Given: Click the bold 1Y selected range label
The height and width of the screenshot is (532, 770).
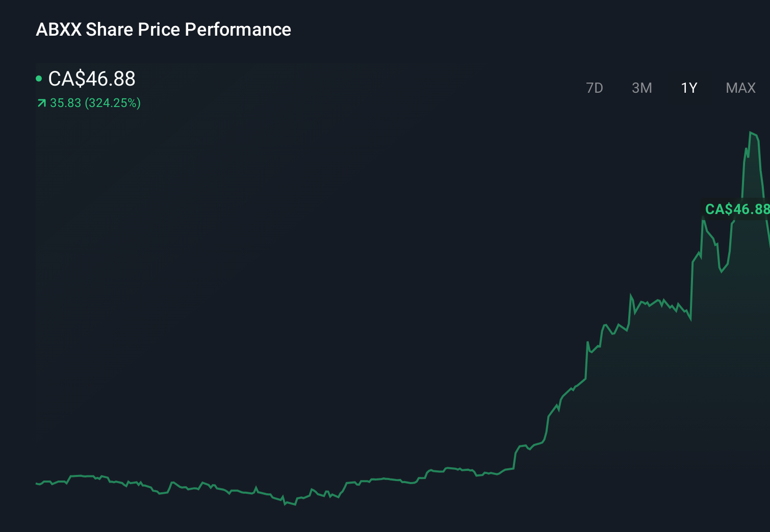Looking at the screenshot, I should (x=688, y=88).
